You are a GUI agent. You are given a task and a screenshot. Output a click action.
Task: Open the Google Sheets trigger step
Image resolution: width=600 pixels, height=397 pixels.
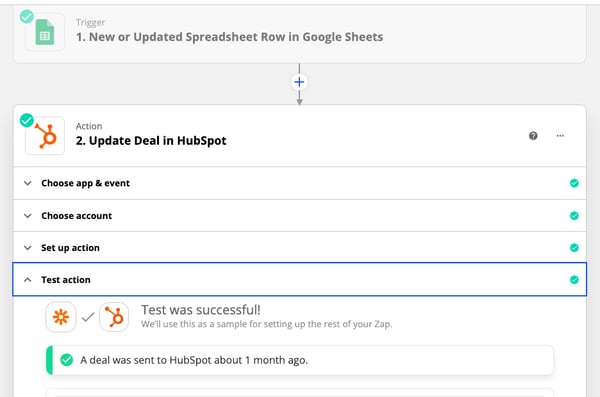299,34
